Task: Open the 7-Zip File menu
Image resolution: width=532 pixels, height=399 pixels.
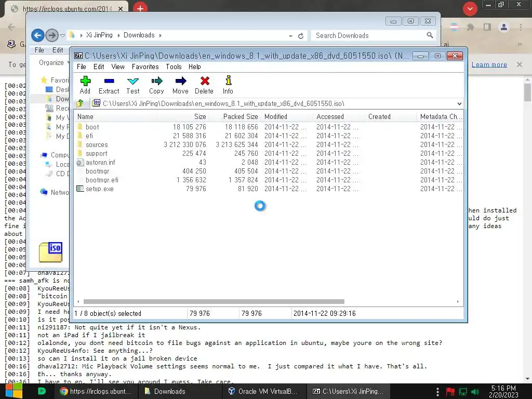Action: (x=82, y=67)
